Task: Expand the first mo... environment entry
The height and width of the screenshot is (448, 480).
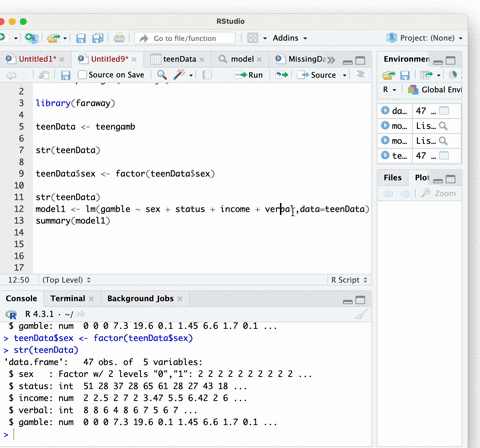Action: coord(385,125)
